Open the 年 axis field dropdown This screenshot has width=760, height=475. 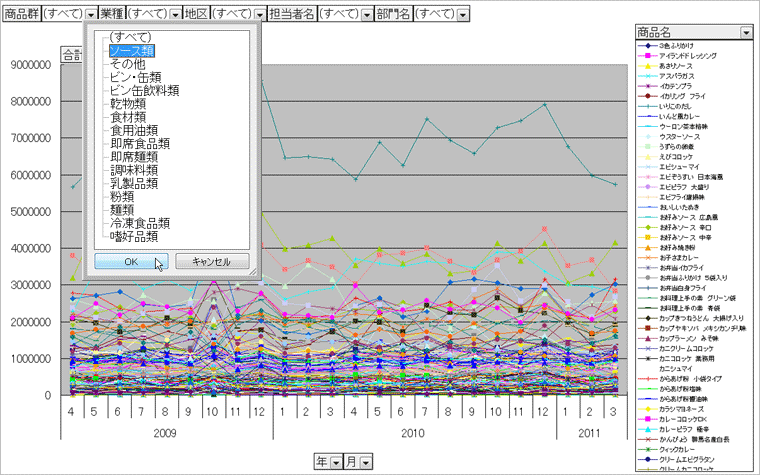336,462
